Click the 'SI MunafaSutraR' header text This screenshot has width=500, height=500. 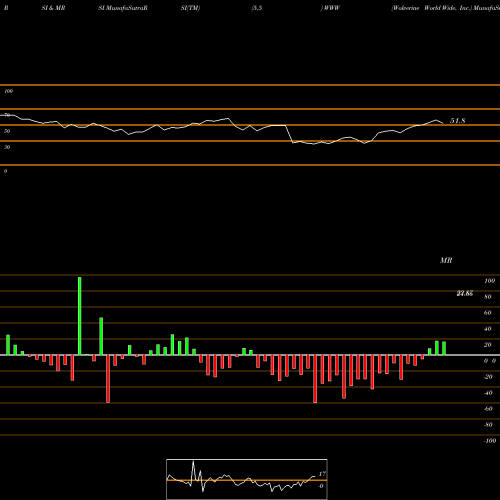(123, 8)
